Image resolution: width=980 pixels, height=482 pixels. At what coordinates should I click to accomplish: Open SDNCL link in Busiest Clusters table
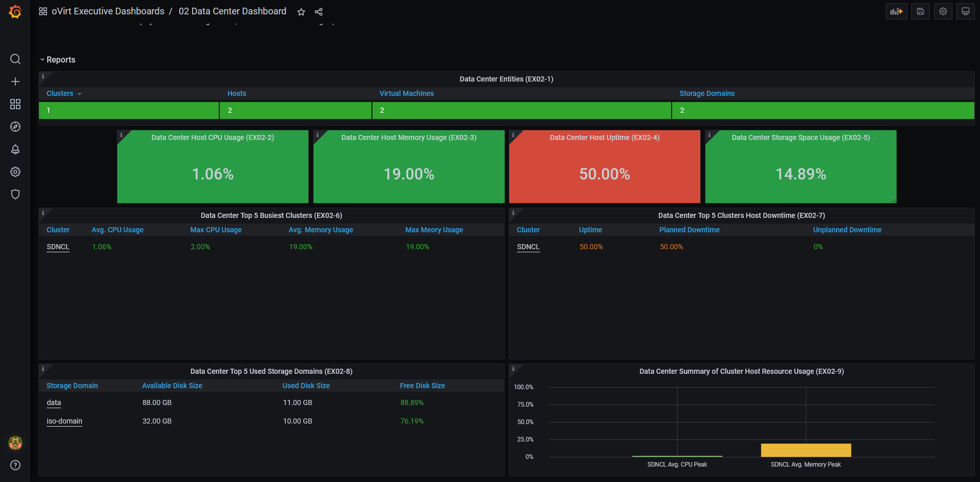pos(58,247)
